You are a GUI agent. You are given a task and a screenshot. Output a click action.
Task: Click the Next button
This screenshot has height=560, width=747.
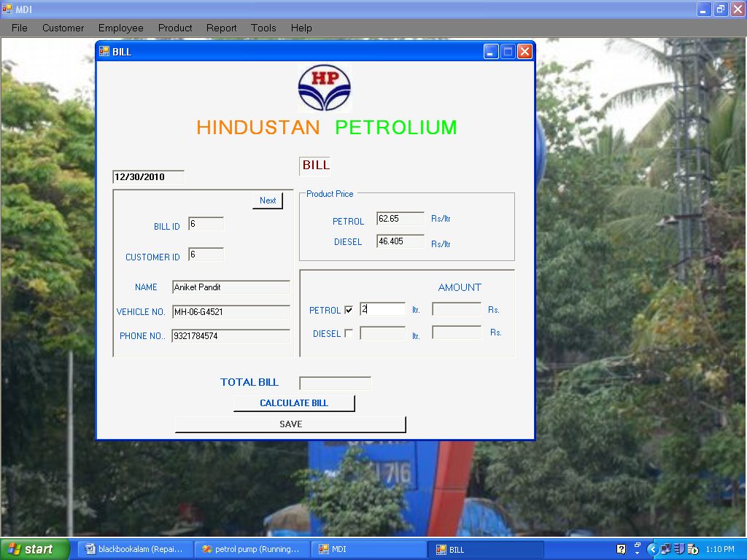click(267, 200)
